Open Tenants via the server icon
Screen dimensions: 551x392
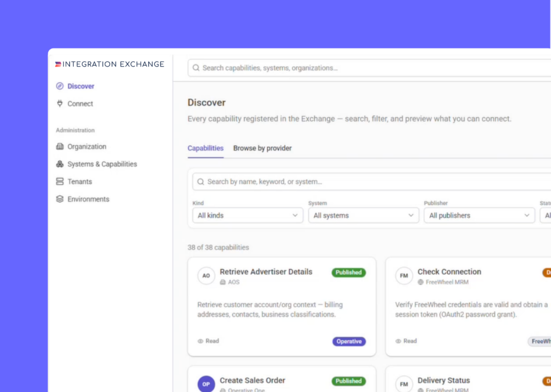tap(60, 182)
